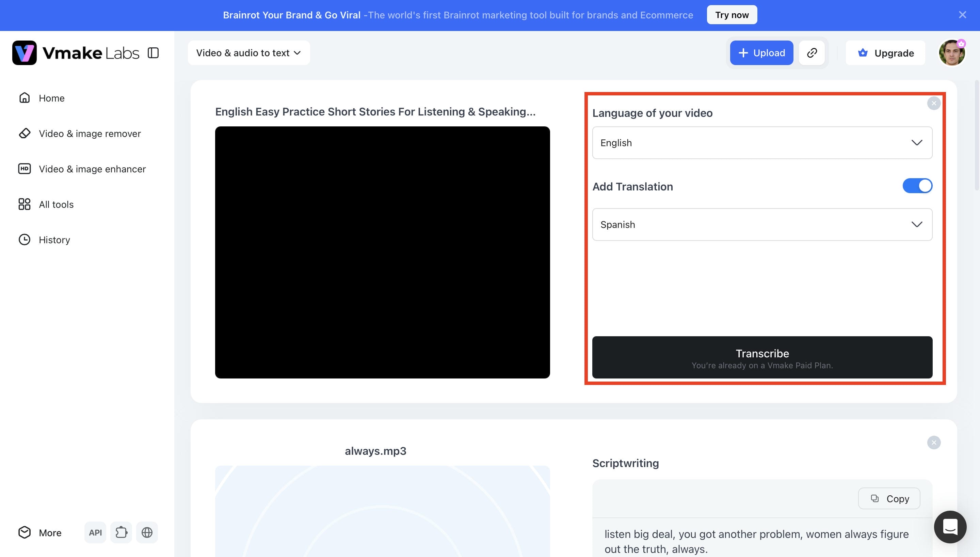Click Try now in banner

click(732, 15)
